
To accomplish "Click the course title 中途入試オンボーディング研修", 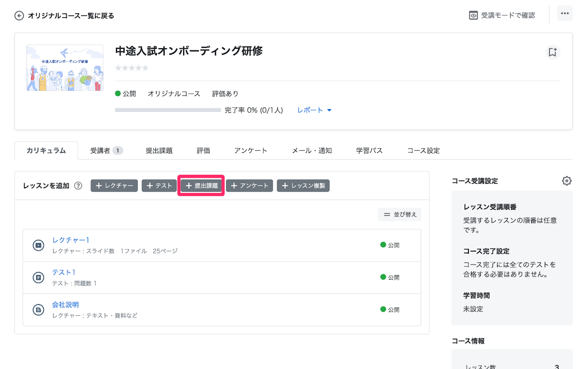I will click(x=189, y=51).
